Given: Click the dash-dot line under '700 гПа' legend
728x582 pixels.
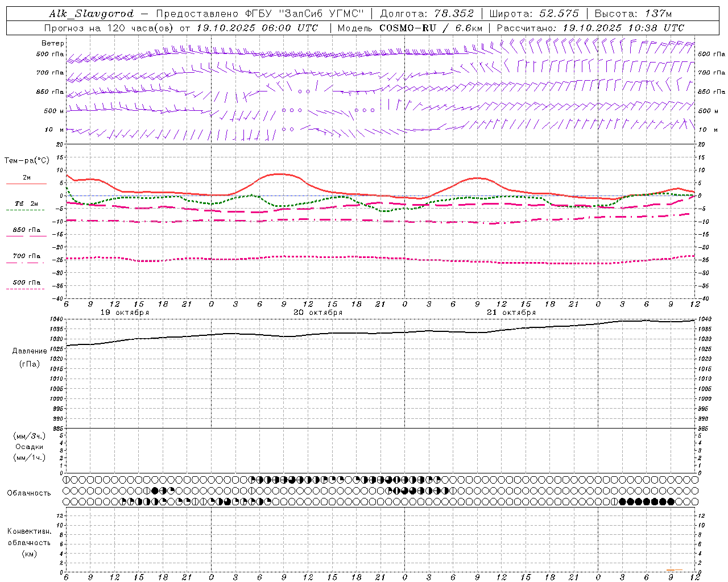Looking at the screenshot, I should click(25, 263).
